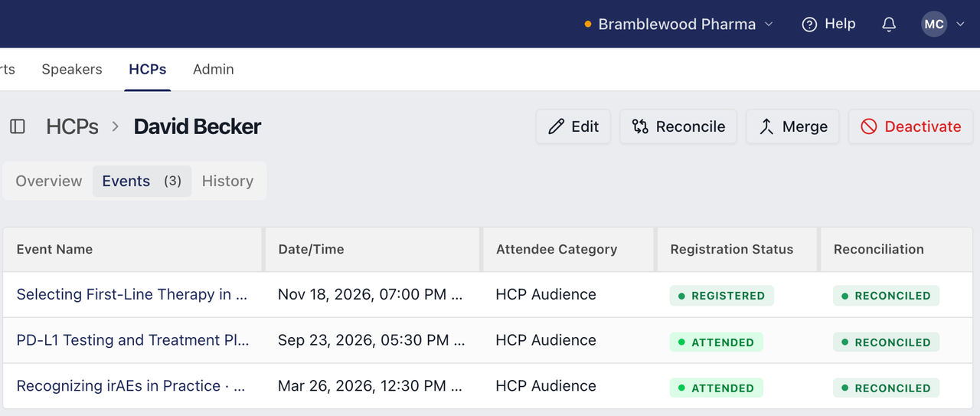Switch to the Overview tab
The height and width of the screenshot is (416, 980).
49,181
